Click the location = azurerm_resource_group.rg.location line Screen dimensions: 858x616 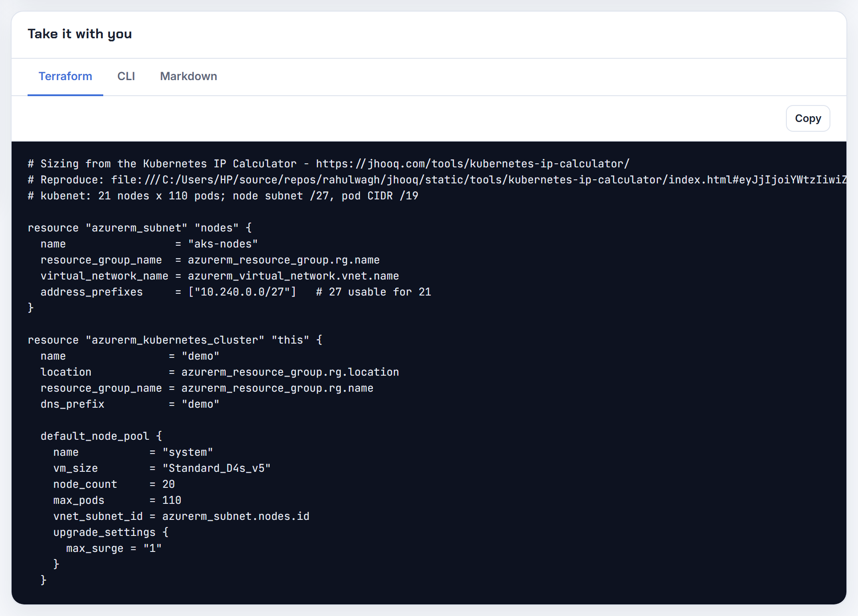220,372
